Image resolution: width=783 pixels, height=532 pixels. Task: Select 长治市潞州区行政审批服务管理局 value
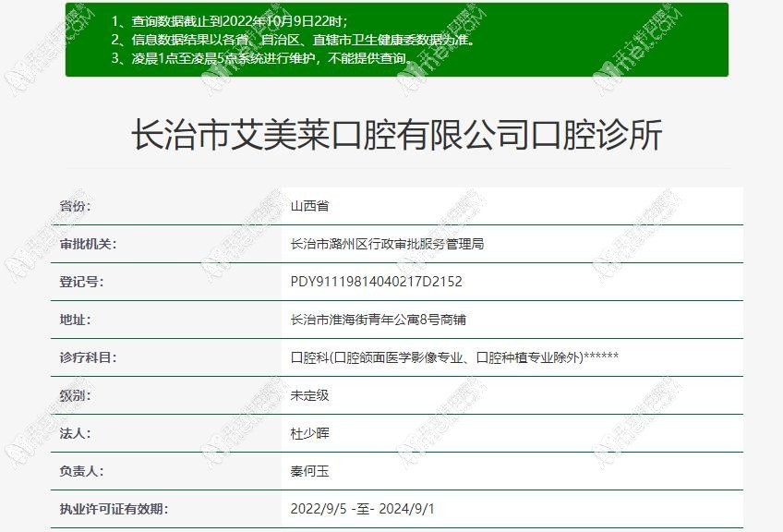387,244
